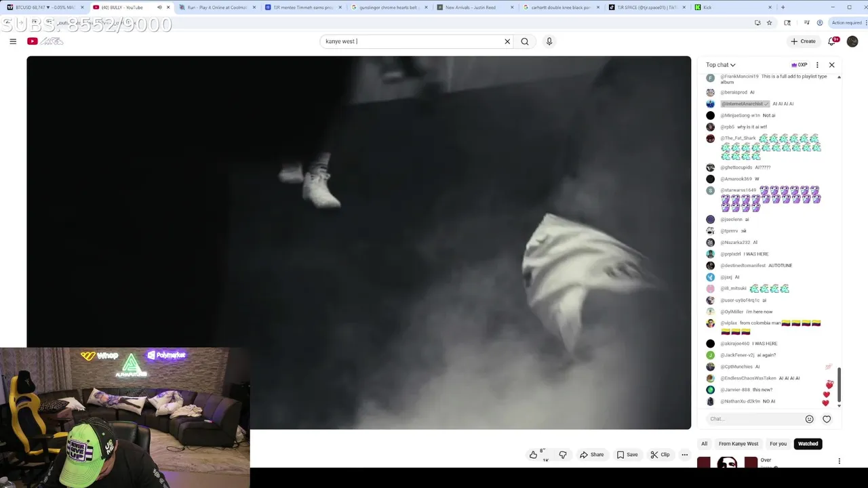Open the browser extensions icon
868x488 pixels.
click(787, 22)
